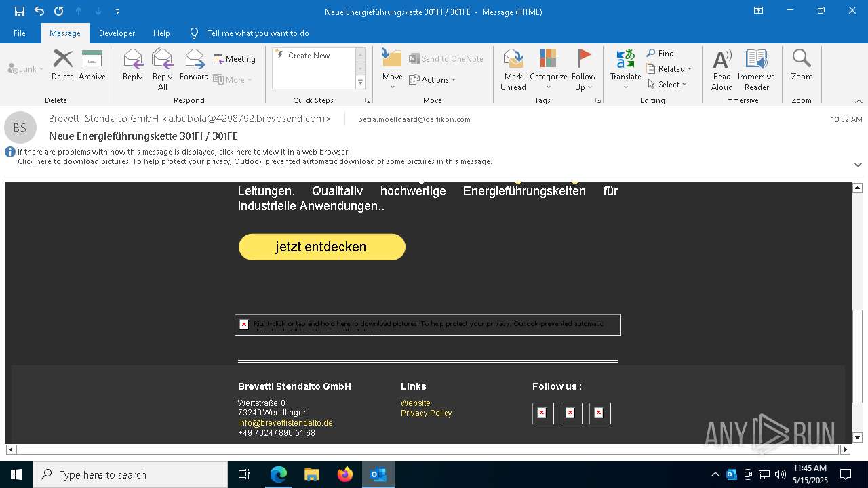Screen dimensions: 868x488
Task: Click the blocked picture placeholder banner
Action: click(x=428, y=325)
